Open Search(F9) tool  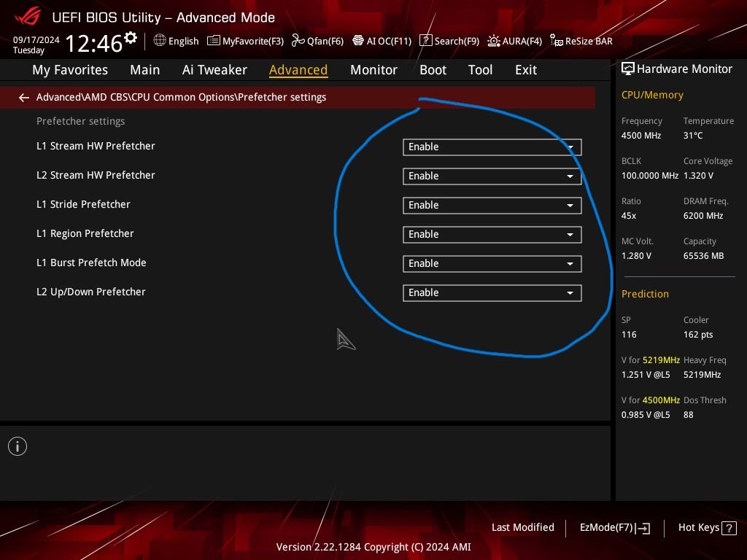click(449, 41)
